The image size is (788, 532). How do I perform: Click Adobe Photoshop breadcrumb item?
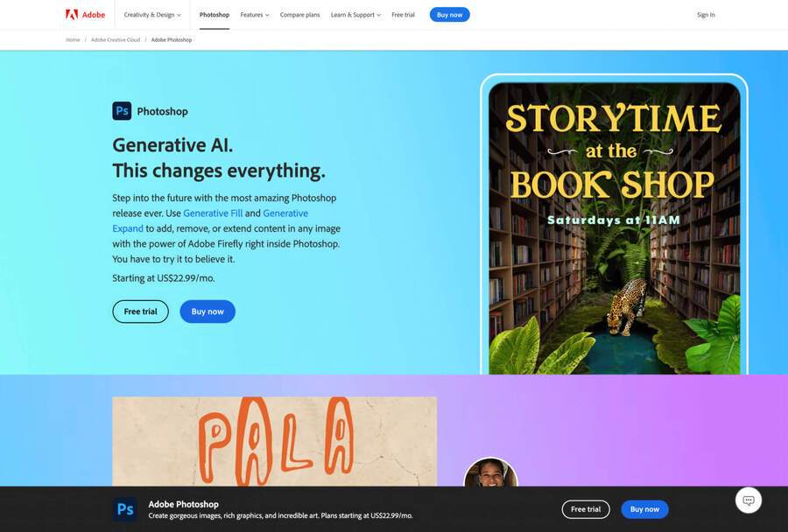tap(172, 39)
